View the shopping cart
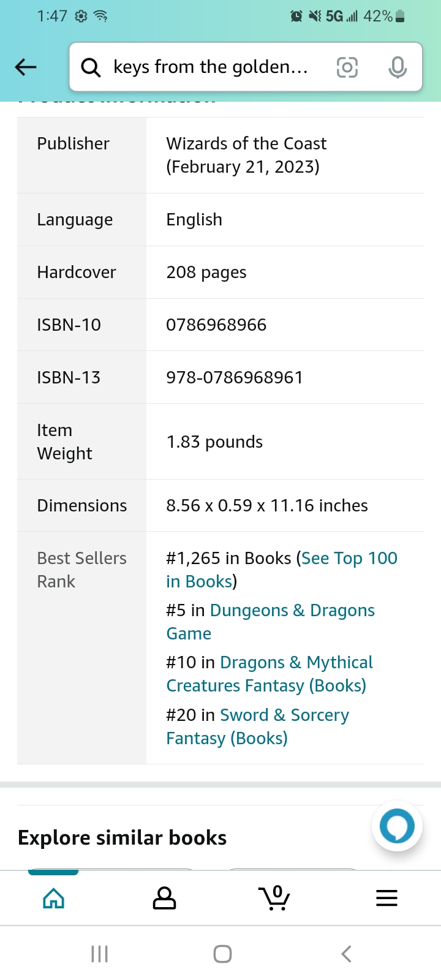Viewport: 441px width, 980px height. [x=274, y=898]
